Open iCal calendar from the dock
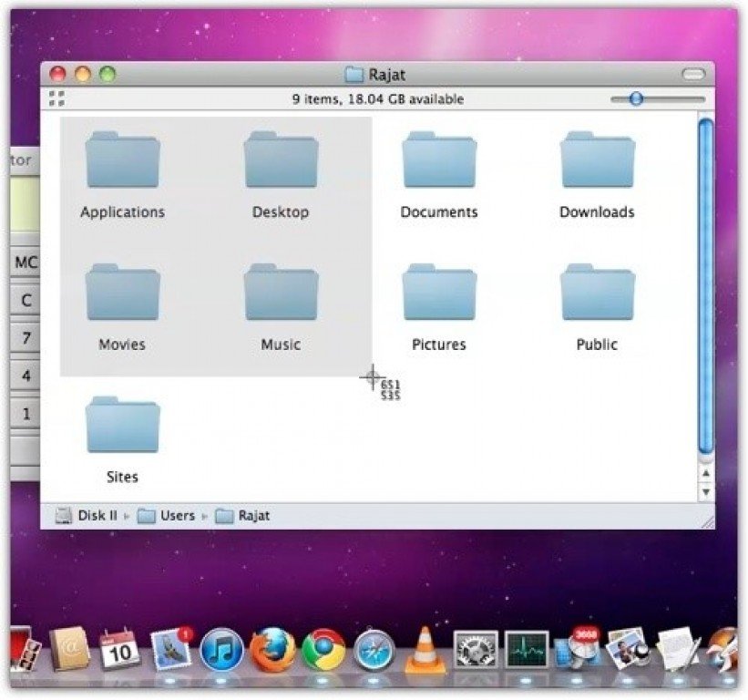Screen dimensions: 748x700 [x=119, y=650]
